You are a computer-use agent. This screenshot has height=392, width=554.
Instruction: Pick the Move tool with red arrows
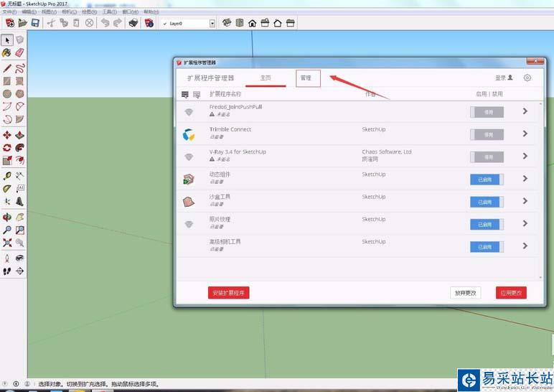(6, 135)
